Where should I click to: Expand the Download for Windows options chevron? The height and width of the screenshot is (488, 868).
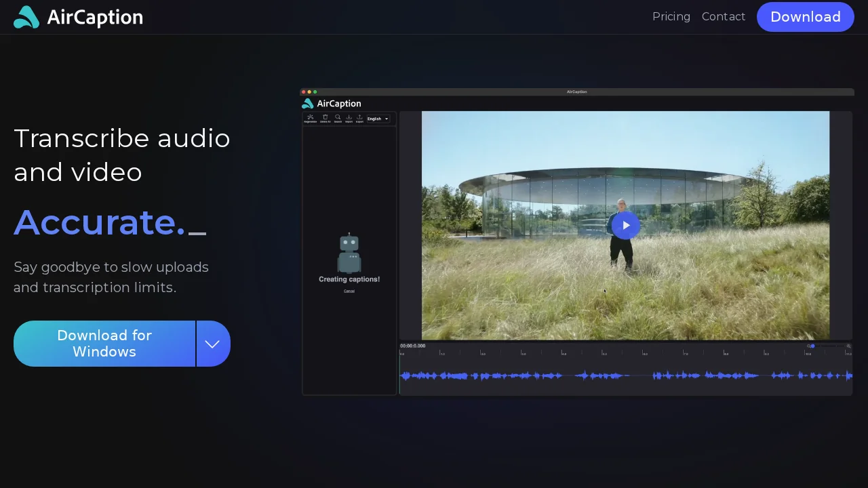(x=213, y=344)
